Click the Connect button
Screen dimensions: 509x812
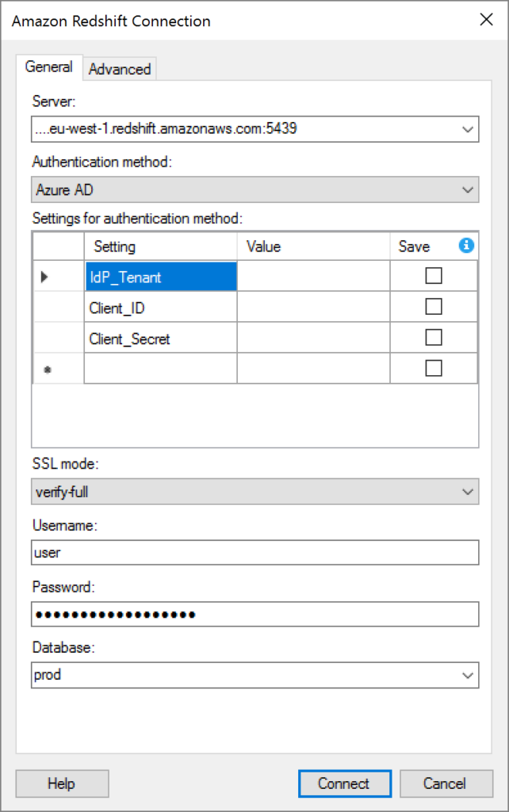tap(344, 783)
